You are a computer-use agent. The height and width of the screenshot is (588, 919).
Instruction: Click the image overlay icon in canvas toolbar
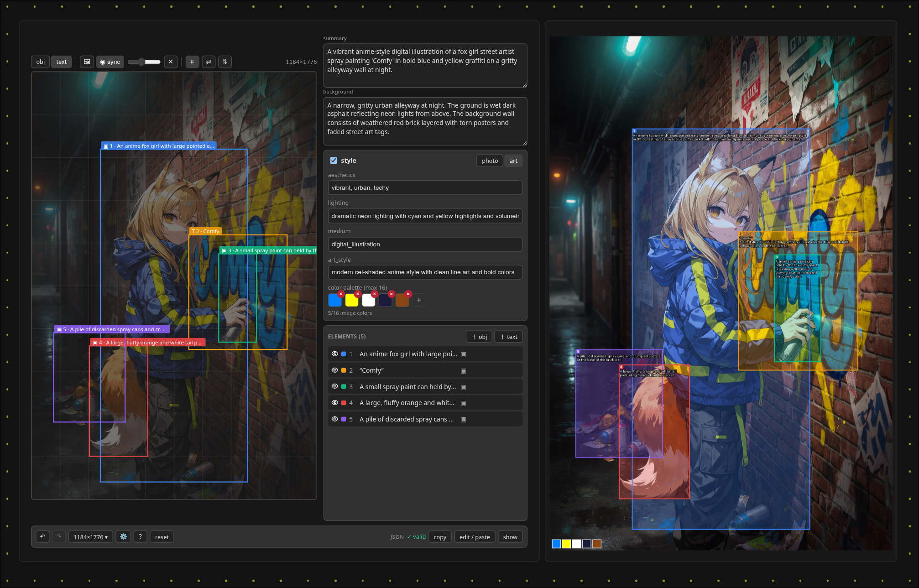tap(87, 62)
